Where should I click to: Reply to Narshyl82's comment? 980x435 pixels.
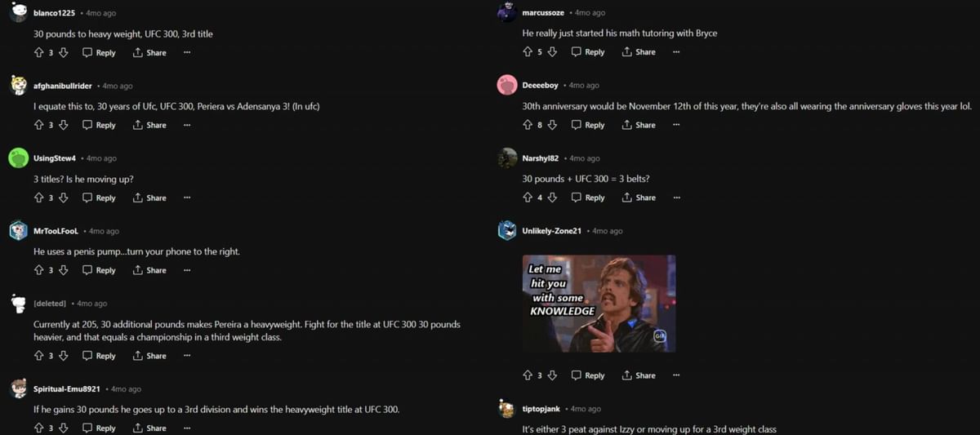click(588, 198)
